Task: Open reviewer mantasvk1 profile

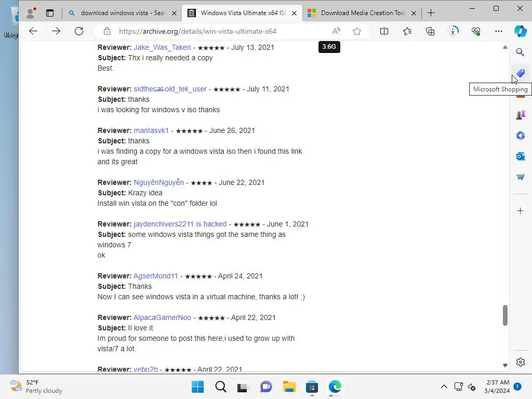Action: [151, 130]
